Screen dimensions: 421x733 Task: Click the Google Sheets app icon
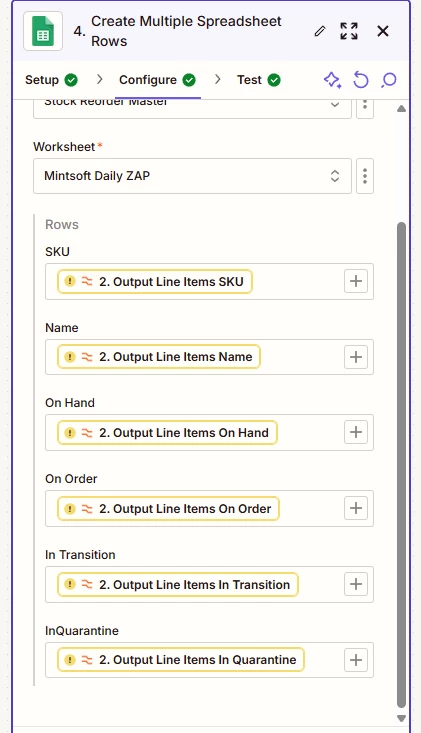coord(43,31)
